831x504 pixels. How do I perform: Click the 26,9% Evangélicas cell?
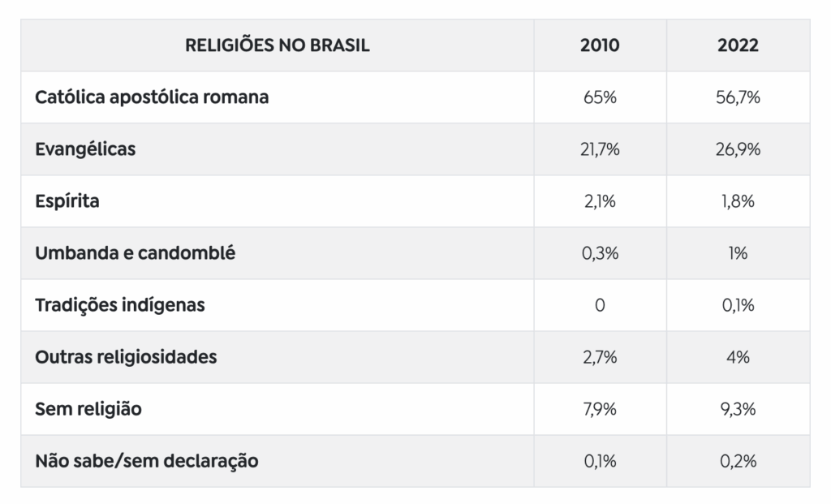[x=738, y=149]
